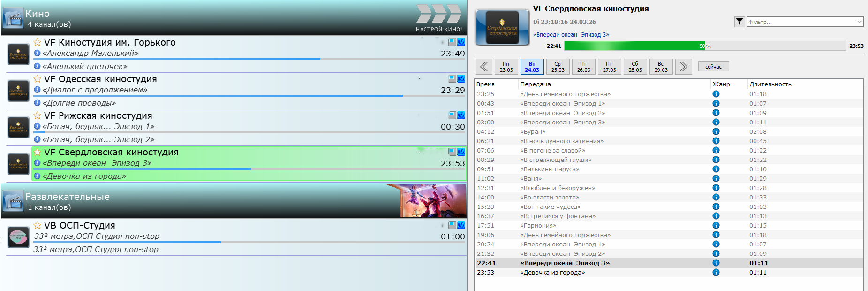Toggle favorite star for VF Рижская киностудия
The height and width of the screenshot is (291, 868).
point(38,115)
